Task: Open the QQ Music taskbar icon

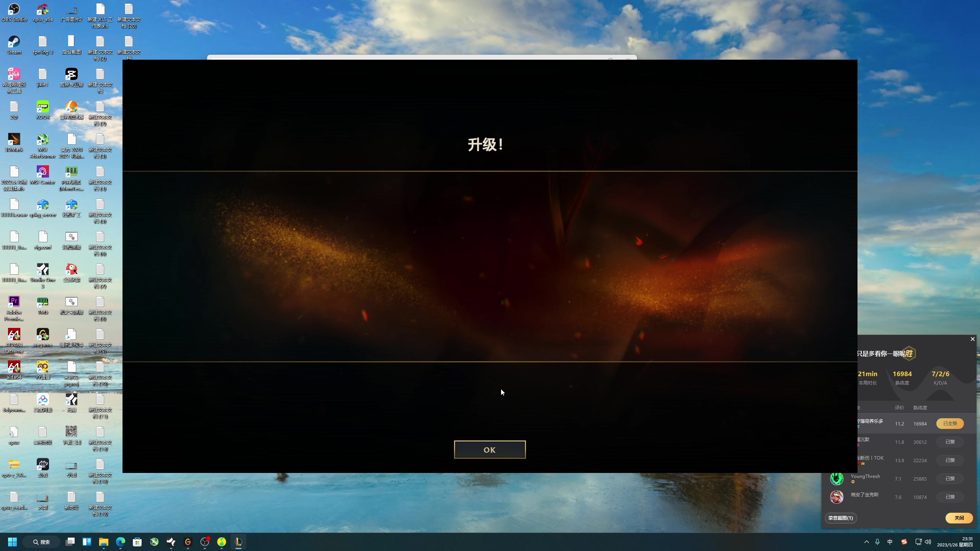Action: (222, 542)
